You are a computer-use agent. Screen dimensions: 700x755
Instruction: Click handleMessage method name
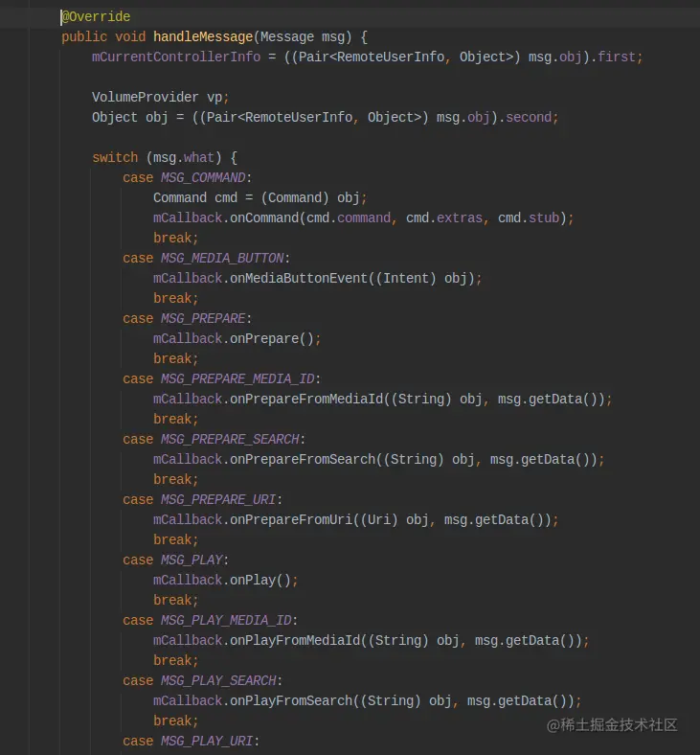click(203, 37)
